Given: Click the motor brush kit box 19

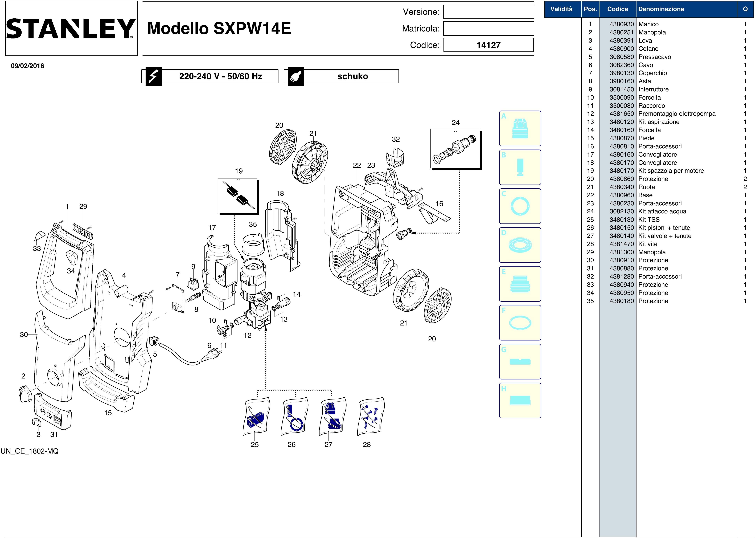Looking at the screenshot, I should tap(238, 196).
